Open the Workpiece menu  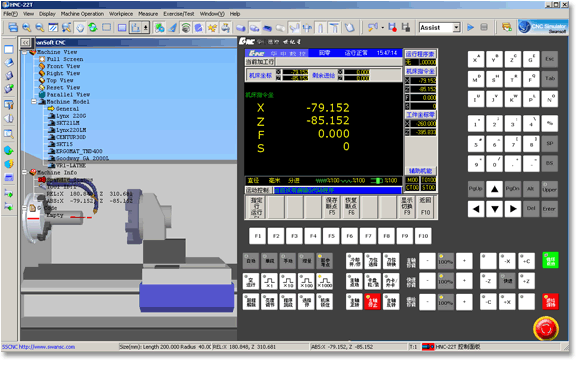[121, 14]
